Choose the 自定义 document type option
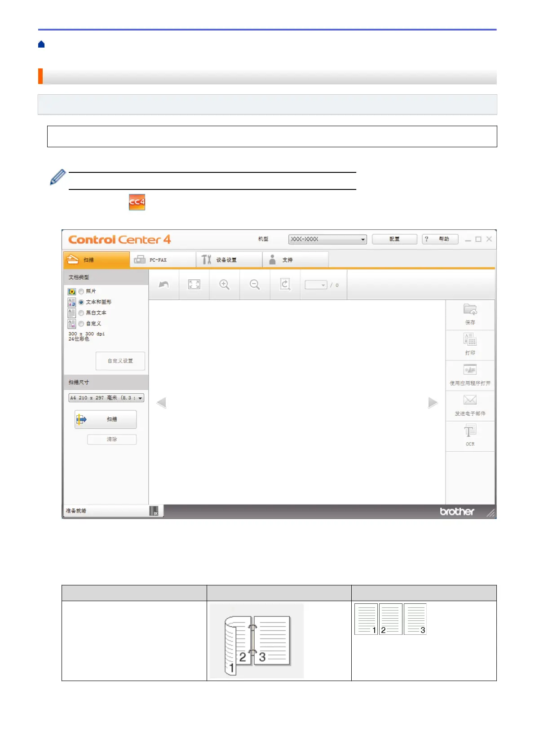This screenshot has width=535, height=756. 81,324
